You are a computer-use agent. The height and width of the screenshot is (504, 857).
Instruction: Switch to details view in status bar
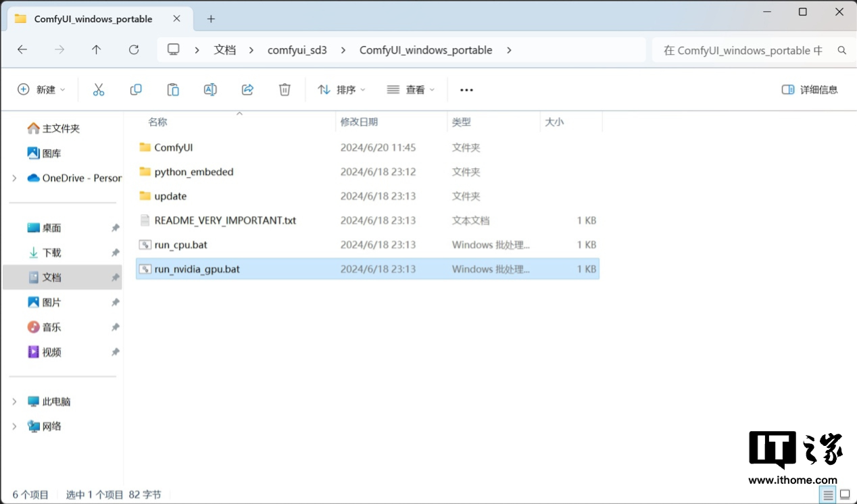[x=827, y=495]
